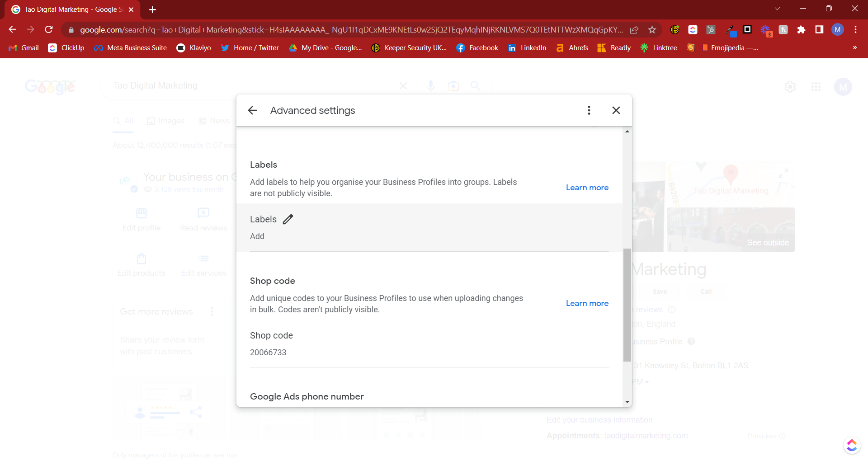868x461 pixels.
Task: Open My Drive - Google bookmark
Action: (325, 48)
